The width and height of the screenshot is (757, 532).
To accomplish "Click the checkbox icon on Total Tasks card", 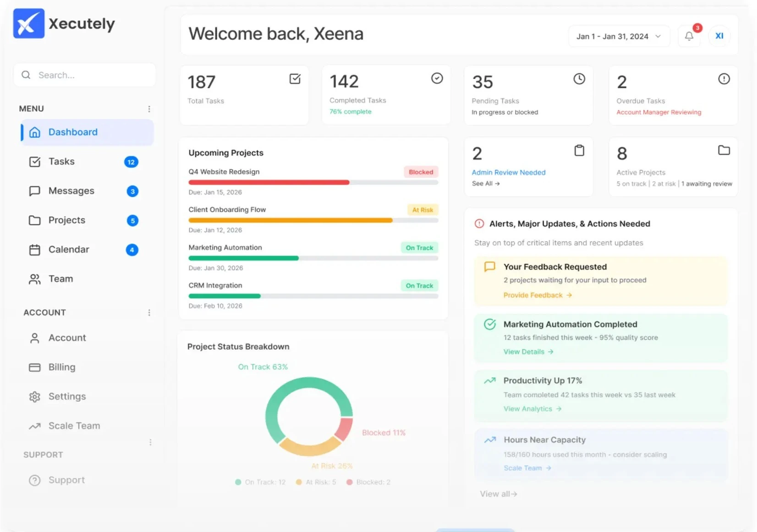I will tap(295, 79).
